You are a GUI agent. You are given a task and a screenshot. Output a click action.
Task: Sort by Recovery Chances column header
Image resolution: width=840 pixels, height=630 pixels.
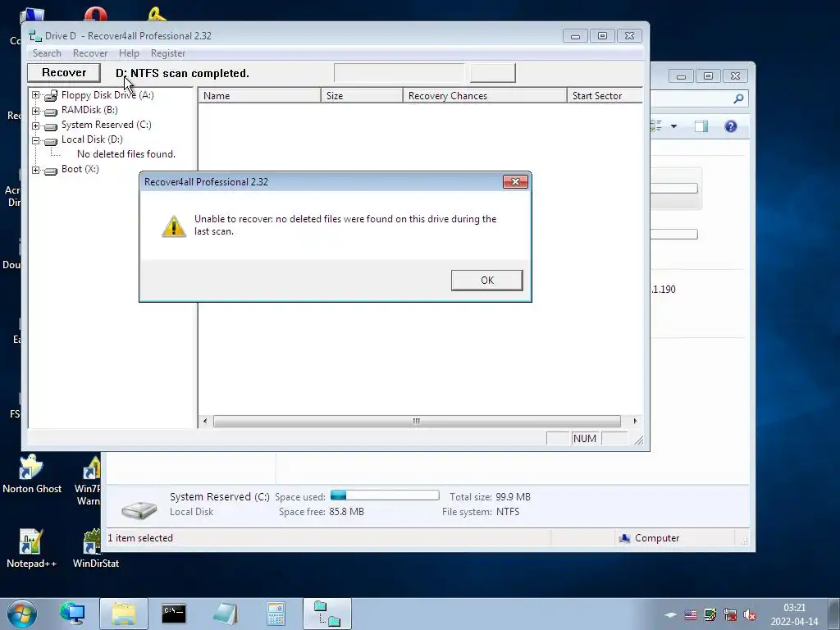484,96
